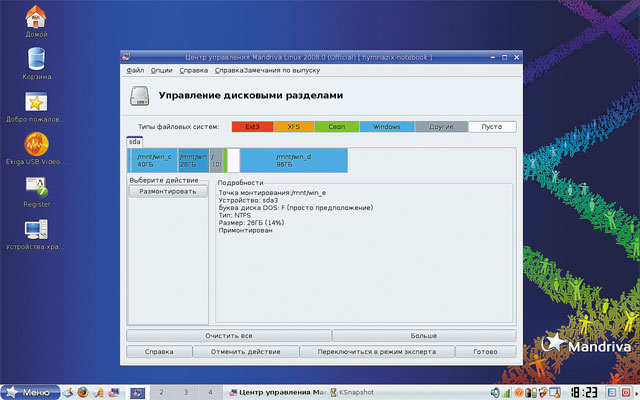Click the Устройство: sda3 detail line
The height and width of the screenshot is (400, 640).
248,200
